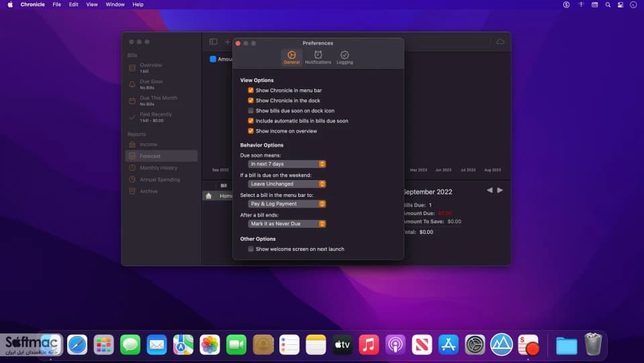Open System Preferences from the dock

pos(475,344)
